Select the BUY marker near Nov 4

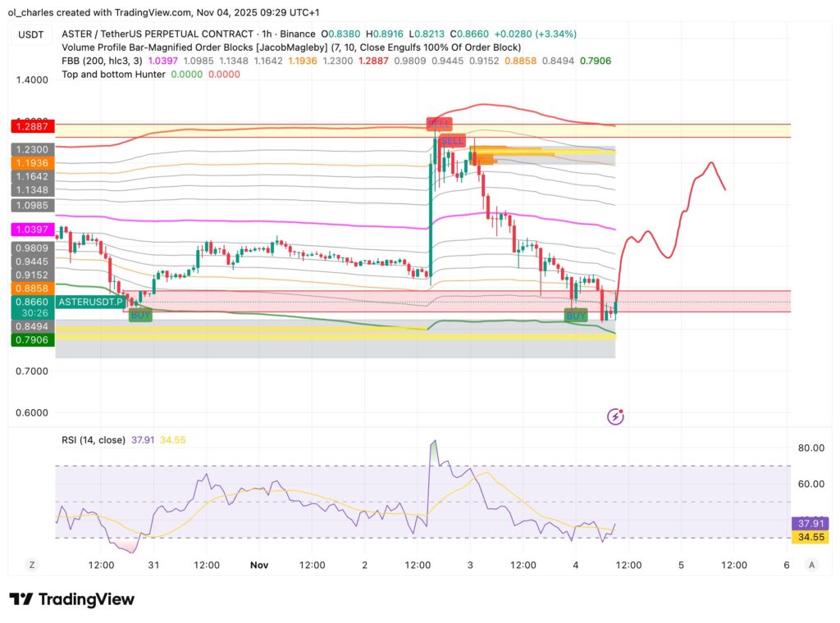[576, 315]
